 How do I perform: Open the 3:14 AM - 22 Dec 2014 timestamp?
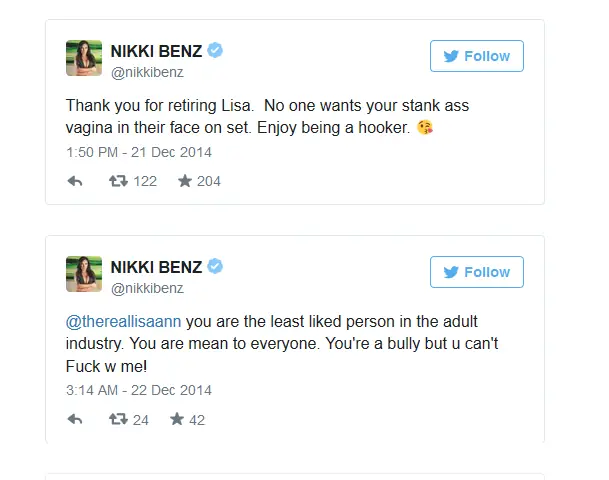click(x=139, y=390)
